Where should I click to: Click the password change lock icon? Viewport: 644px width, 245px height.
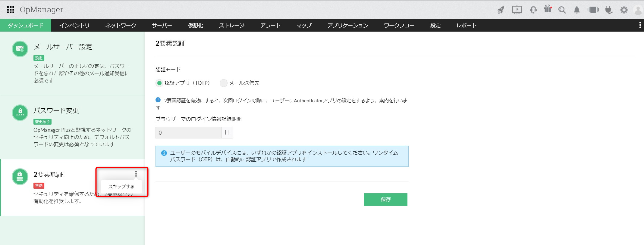click(x=20, y=113)
